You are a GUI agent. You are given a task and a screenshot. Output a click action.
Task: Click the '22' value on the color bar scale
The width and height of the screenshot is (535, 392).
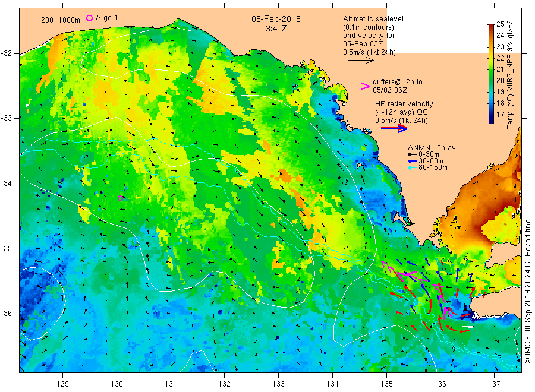[x=500, y=58]
